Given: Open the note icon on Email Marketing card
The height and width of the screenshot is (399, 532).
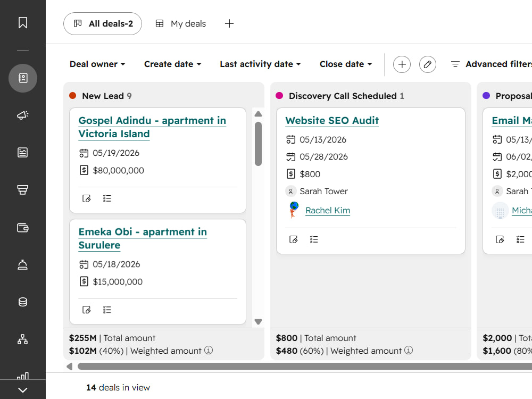Looking at the screenshot, I should pos(500,239).
